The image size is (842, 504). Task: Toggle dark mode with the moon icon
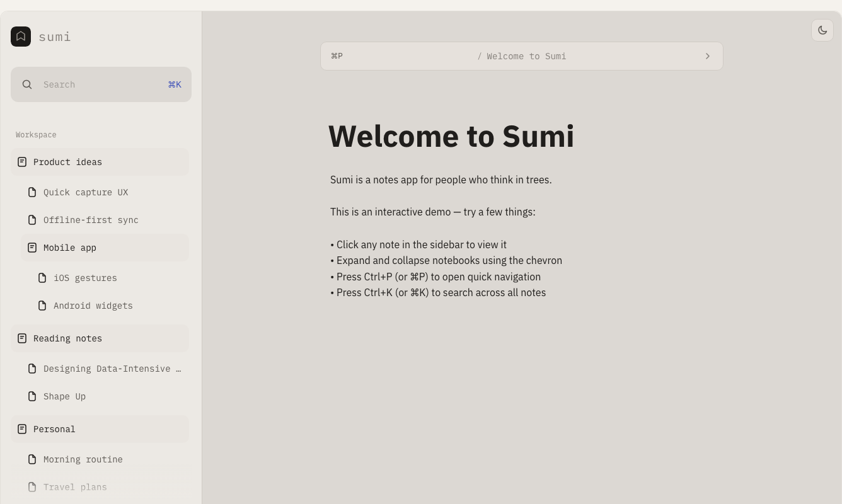pos(822,30)
